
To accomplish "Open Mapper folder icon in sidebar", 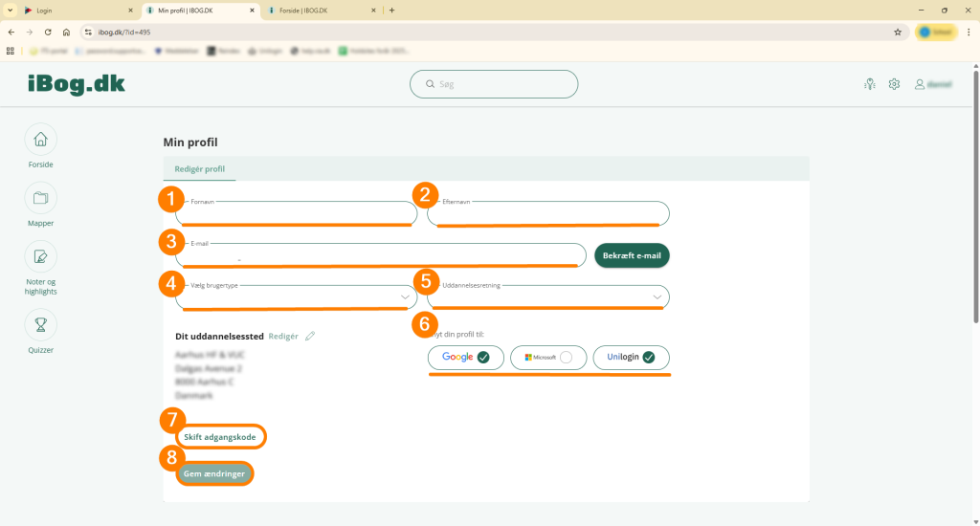I will 40,198.
